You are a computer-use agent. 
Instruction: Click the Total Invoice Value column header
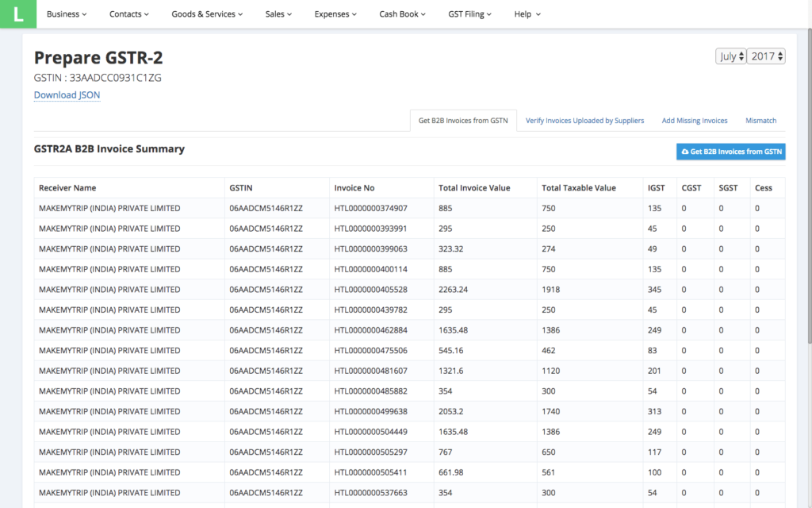pos(474,188)
